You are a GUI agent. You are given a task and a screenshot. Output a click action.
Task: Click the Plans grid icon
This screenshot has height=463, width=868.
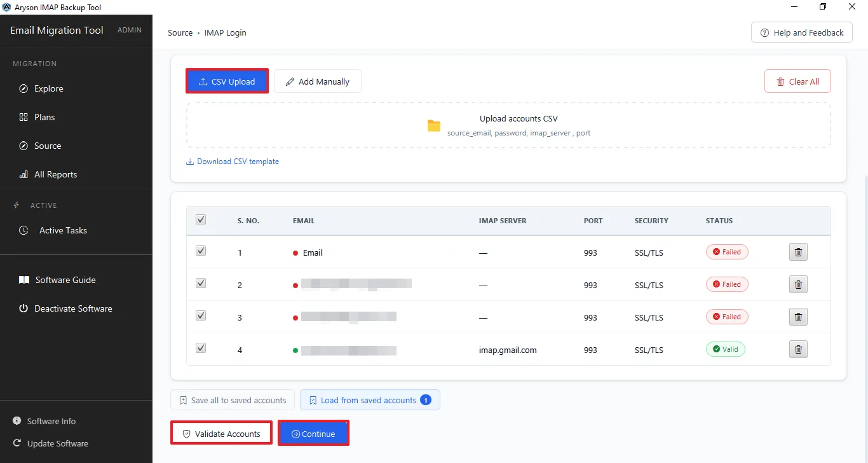(24, 117)
